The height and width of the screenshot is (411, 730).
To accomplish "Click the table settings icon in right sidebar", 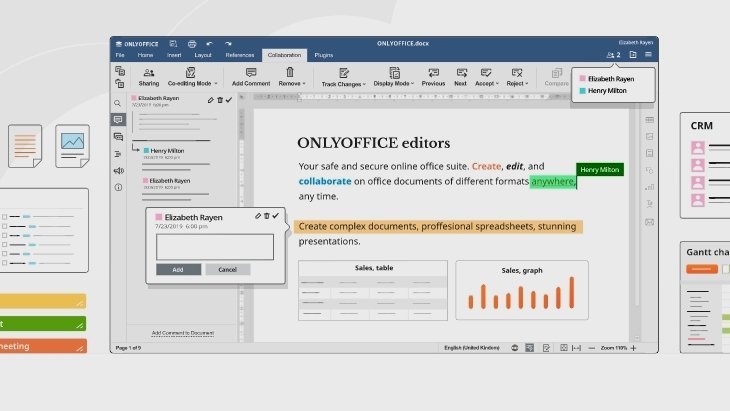I will 649,120.
